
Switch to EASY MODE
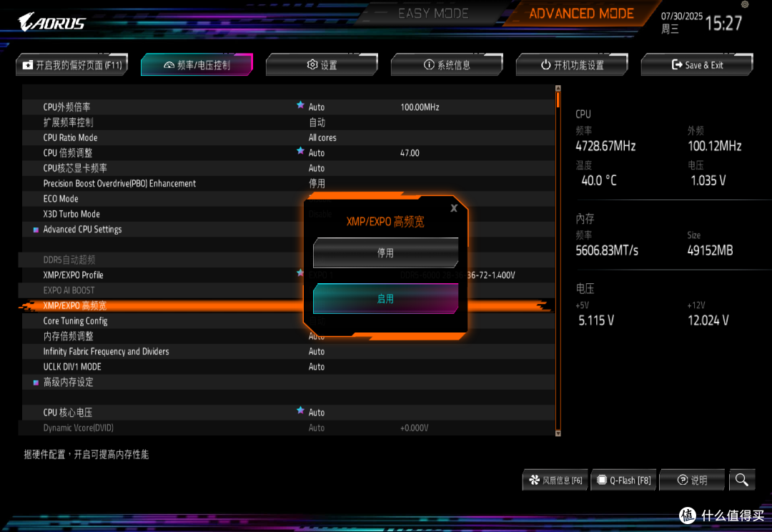(433, 14)
